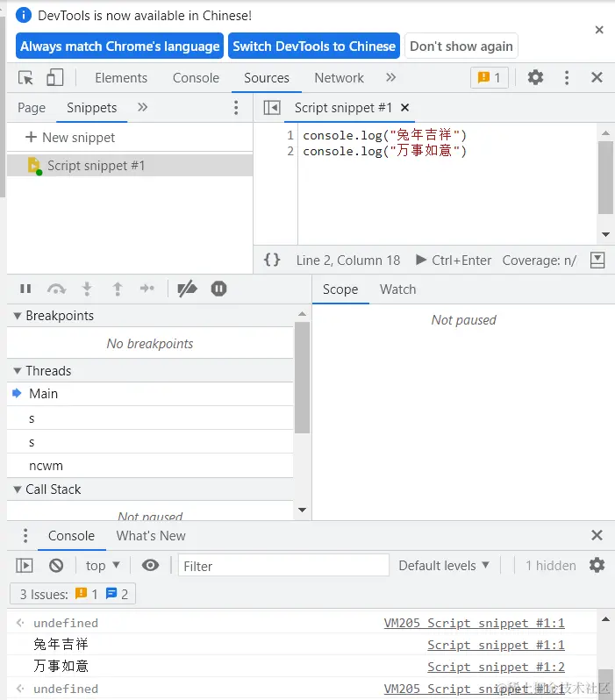Click the issues warning badge showing 1
Viewport: 615px width, 700px height.
click(489, 78)
